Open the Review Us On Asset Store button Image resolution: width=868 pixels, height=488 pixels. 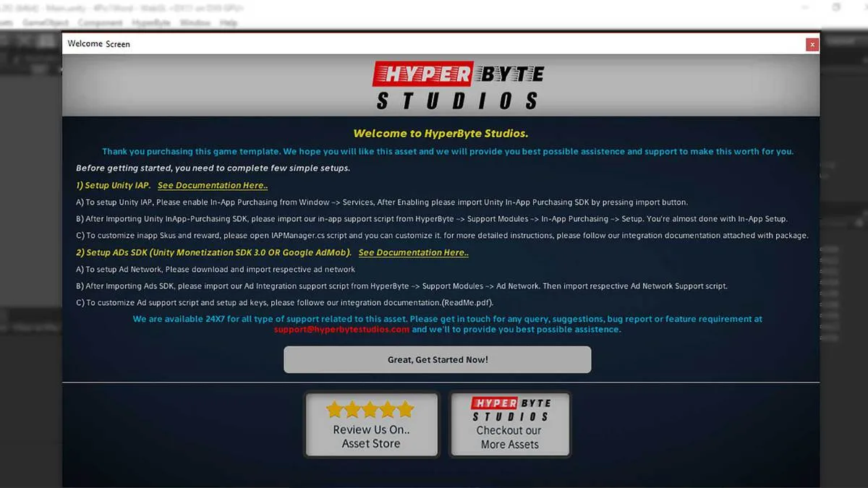(x=371, y=424)
